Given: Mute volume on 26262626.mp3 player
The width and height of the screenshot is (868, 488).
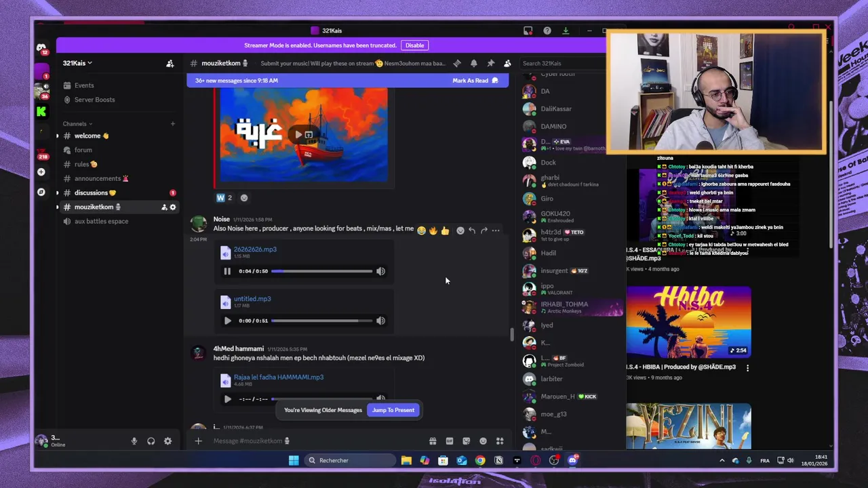Looking at the screenshot, I should click(x=380, y=271).
